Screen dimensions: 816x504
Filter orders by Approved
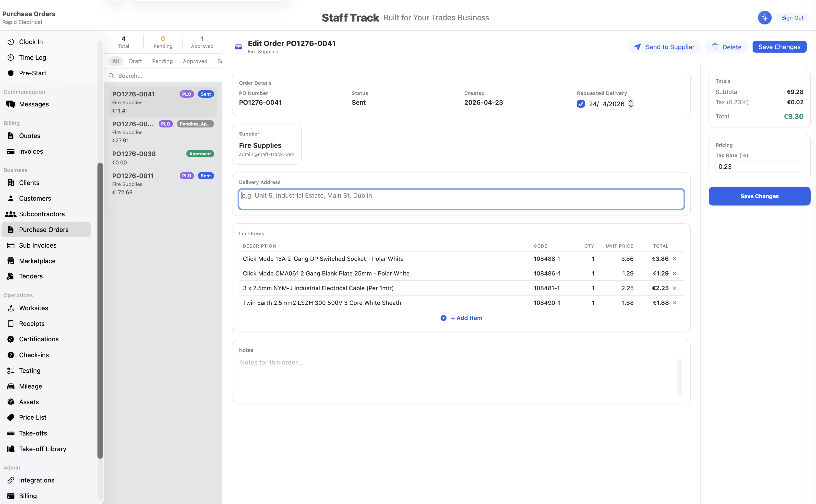click(x=195, y=61)
